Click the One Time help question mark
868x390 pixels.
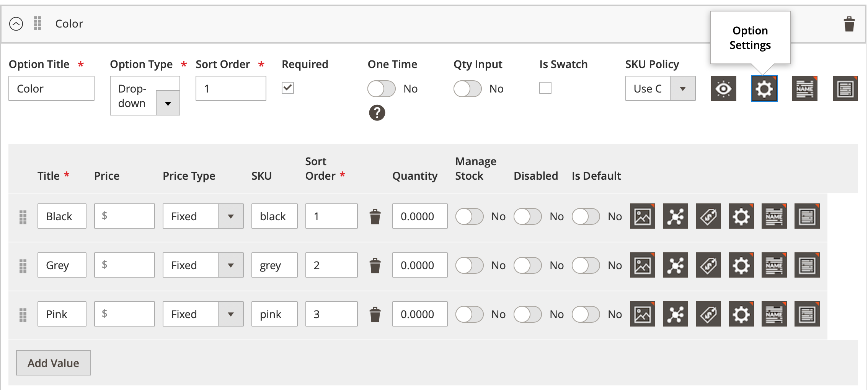(377, 113)
